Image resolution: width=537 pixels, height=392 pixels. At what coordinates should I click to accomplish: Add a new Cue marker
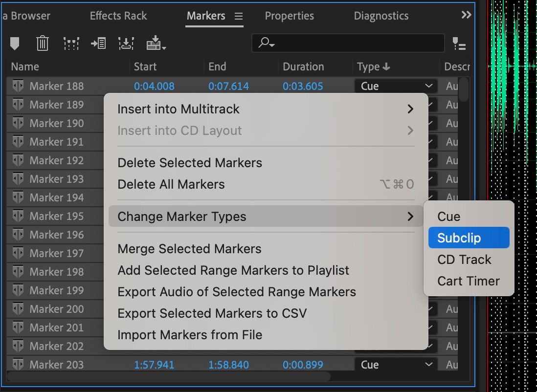(x=15, y=43)
